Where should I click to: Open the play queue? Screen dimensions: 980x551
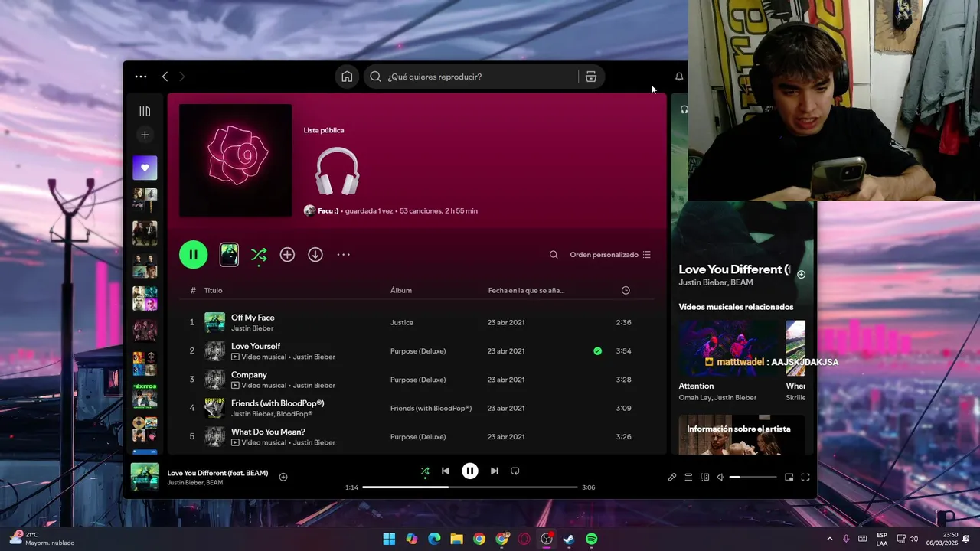(688, 478)
